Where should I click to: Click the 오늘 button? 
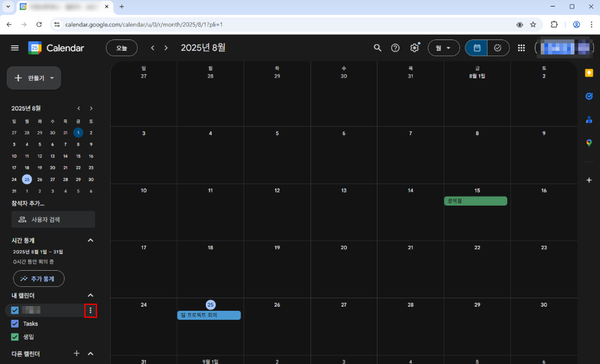[121, 48]
